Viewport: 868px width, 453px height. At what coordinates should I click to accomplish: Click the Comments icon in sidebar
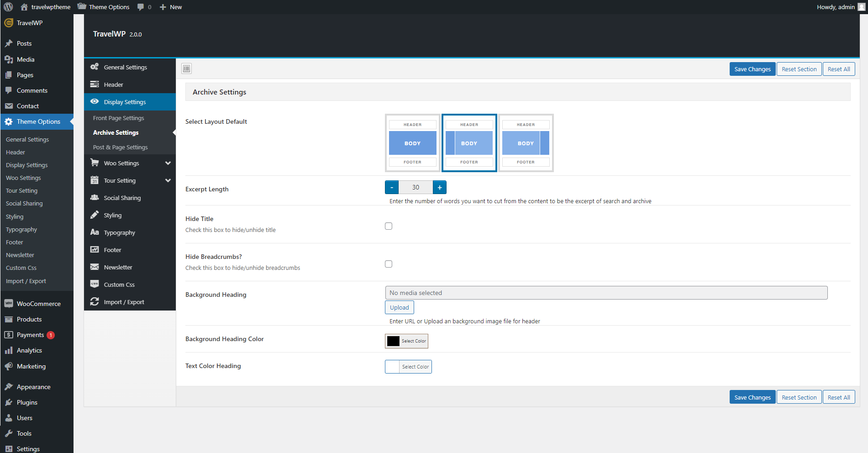tap(9, 90)
